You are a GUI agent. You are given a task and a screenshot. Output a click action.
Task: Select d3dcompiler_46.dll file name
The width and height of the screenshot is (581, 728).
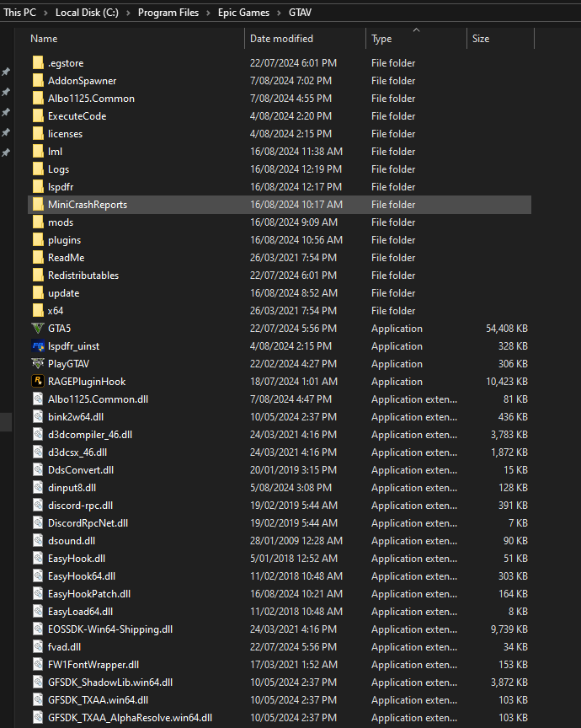(x=90, y=435)
